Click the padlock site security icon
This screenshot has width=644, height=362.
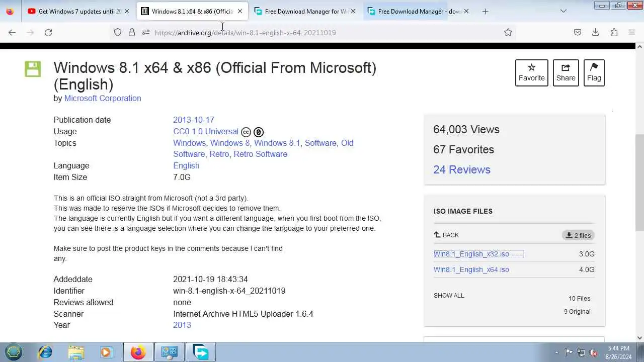(132, 32)
